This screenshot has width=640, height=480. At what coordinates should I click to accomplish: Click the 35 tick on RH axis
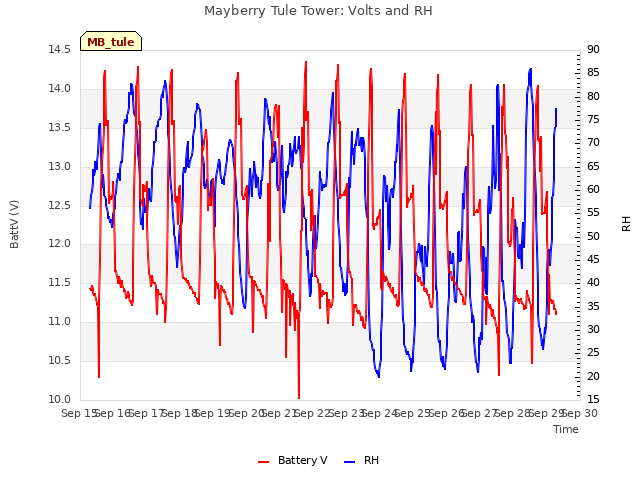(593, 306)
